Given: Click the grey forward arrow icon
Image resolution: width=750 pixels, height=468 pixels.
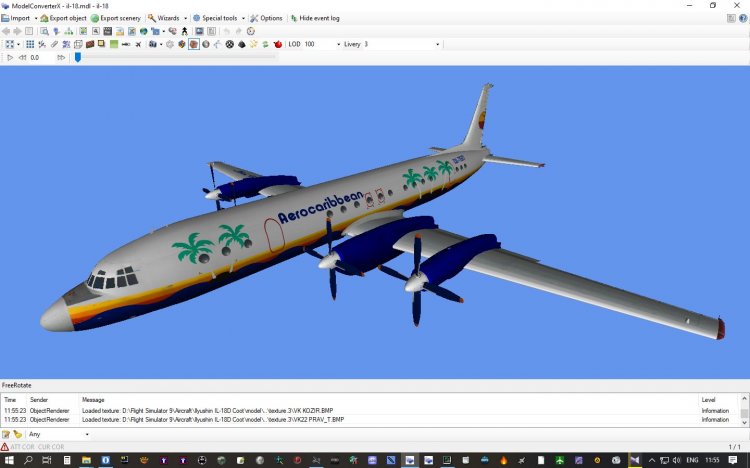Looking at the screenshot, I should [17, 31].
